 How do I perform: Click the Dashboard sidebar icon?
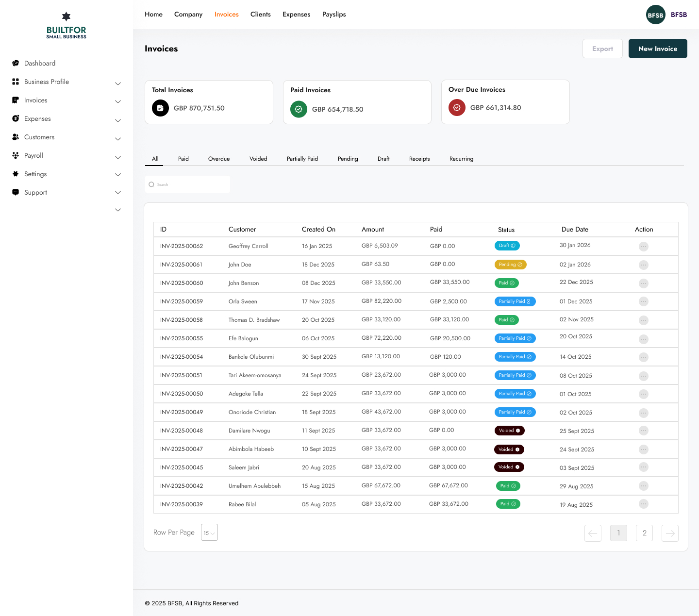[16, 63]
